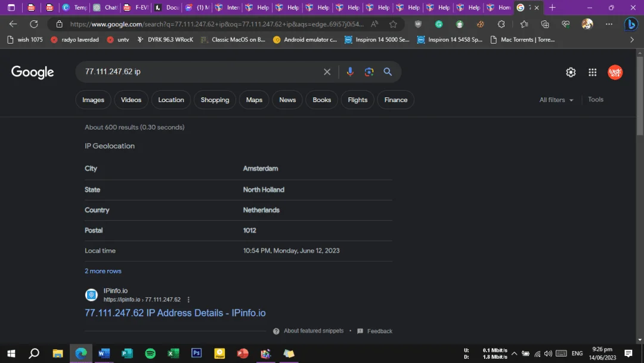
Task: Open the volume control in system tray
Action: [x=548, y=353]
